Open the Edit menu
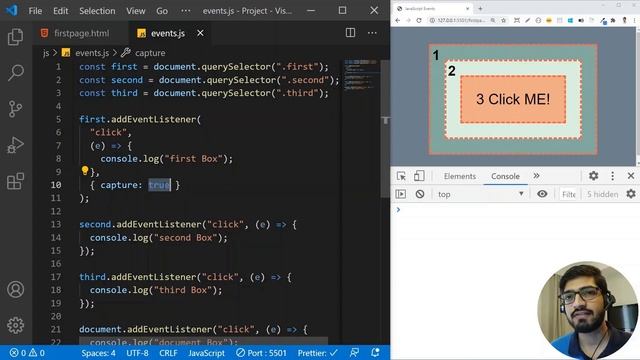 [60, 11]
